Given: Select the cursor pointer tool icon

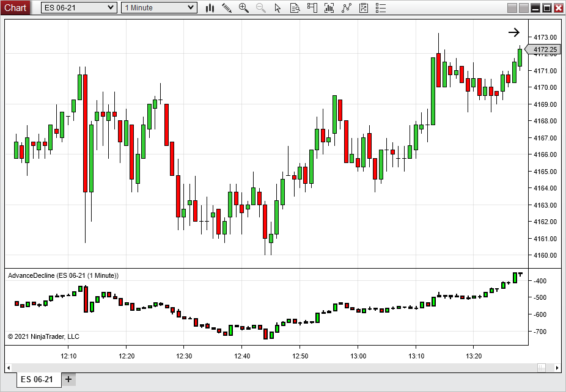Looking at the screenshot, I should [x=277, y=8].
